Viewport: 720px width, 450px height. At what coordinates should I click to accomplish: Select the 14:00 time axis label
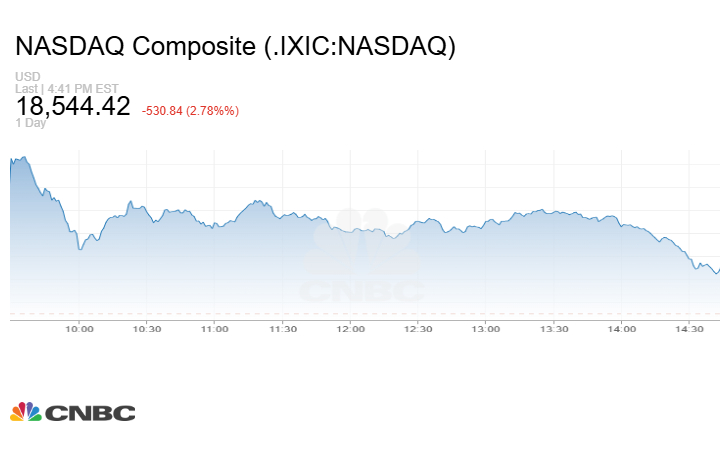coord(622,328)
